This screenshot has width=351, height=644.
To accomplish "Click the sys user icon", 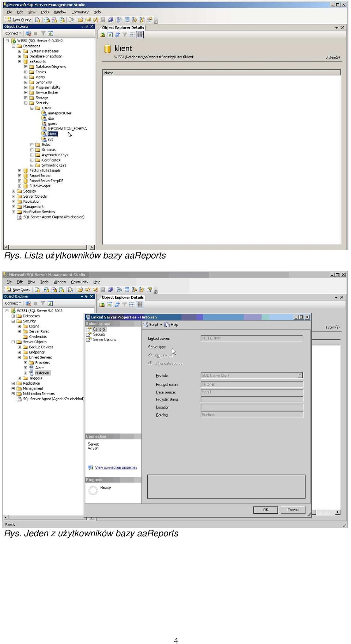I will pos(44,139).
